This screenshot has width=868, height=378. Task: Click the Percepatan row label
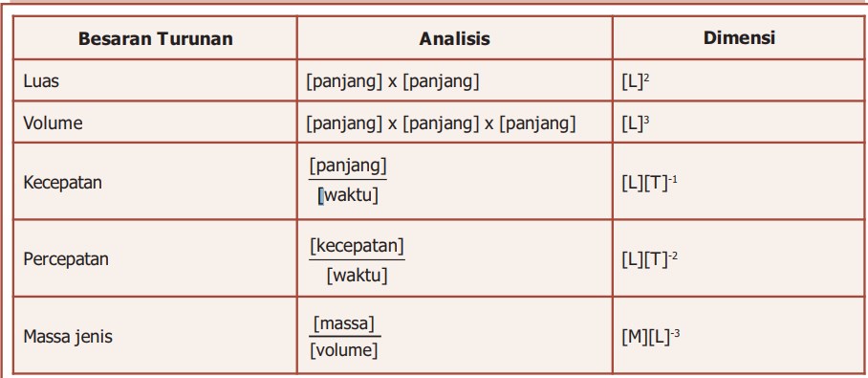66,258
